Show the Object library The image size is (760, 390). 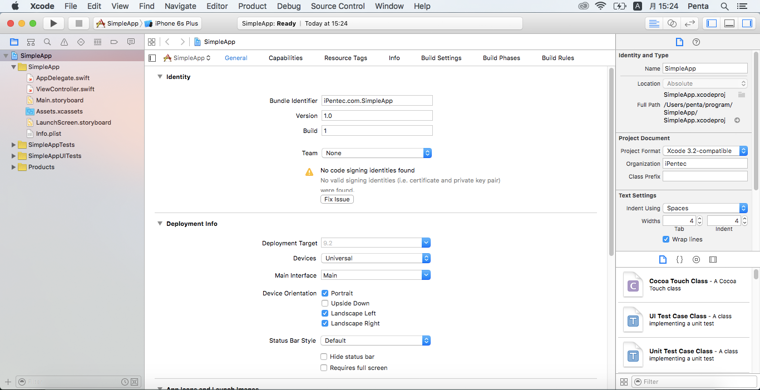coord(696,260)
